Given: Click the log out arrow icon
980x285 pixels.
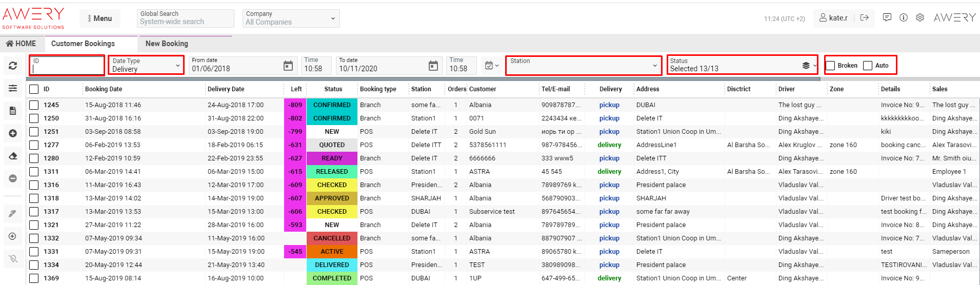Looking at the screenshot, I should (x=865, y=17).
